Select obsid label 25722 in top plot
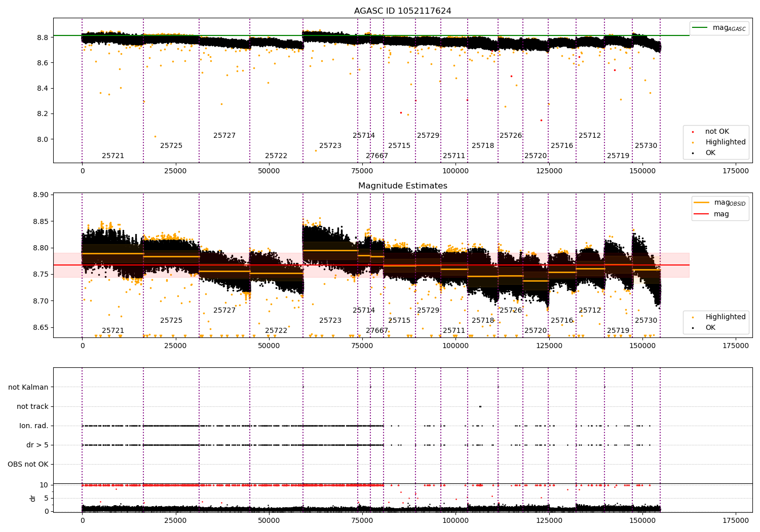760x532 pixels. pyautogui.click(x=276, y=156)
